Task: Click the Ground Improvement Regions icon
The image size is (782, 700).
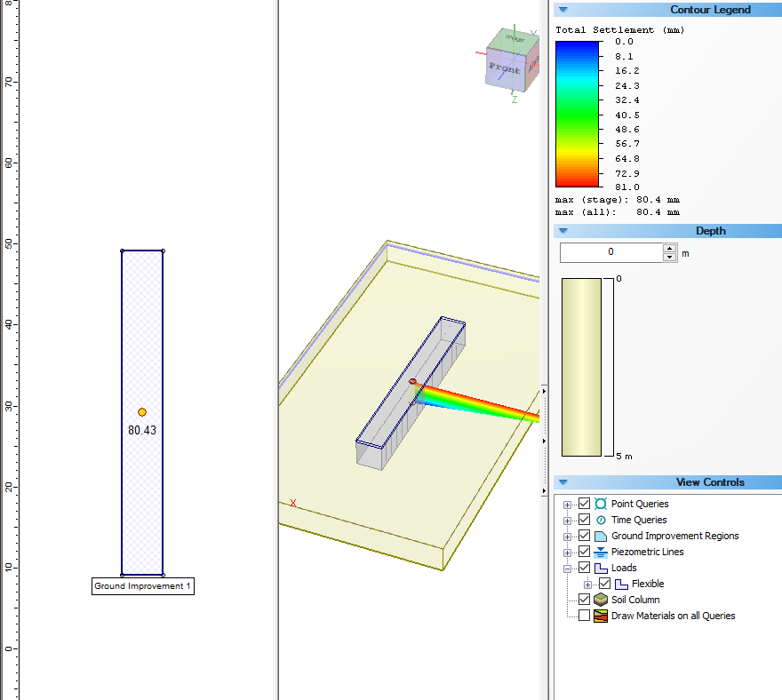Action: [601, 536]
